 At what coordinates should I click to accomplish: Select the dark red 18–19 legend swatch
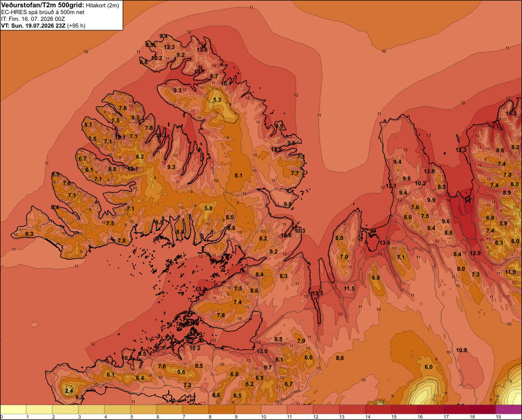[x=483, y=410]
